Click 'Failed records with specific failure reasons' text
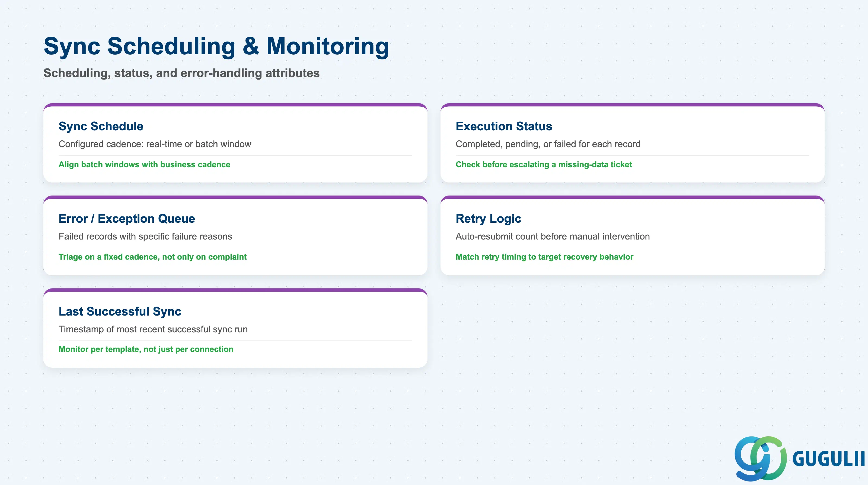 (x=145, y=237)
